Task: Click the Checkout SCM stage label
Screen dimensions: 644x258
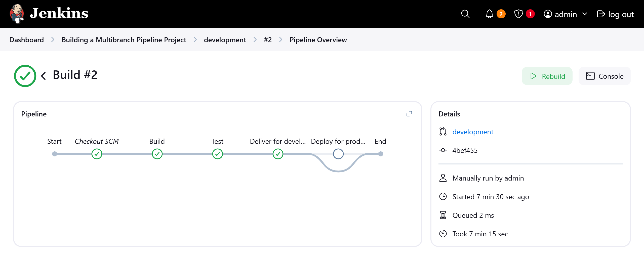Action: pyautogui.click(x=97, y=141)
